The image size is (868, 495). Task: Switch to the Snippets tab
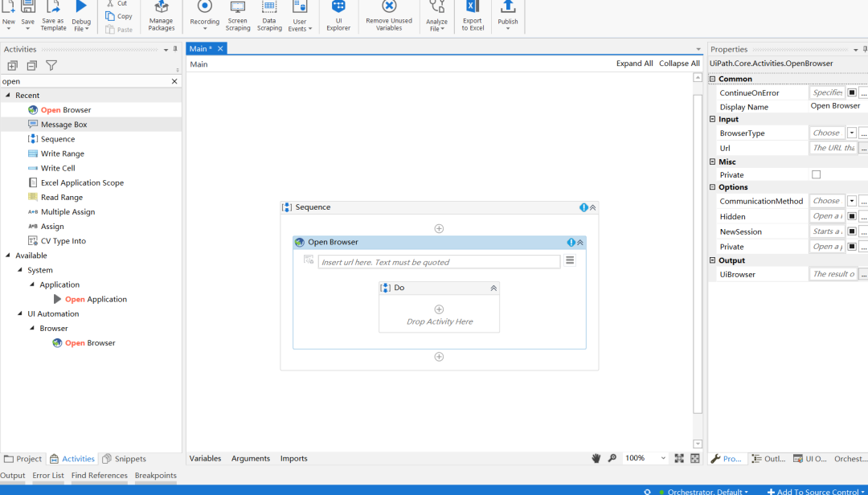click(x=125, y=459)
